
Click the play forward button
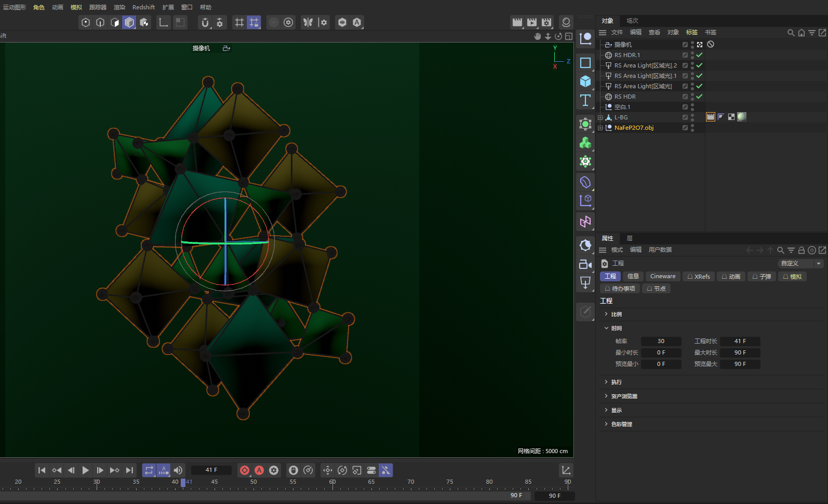(86, 470)
